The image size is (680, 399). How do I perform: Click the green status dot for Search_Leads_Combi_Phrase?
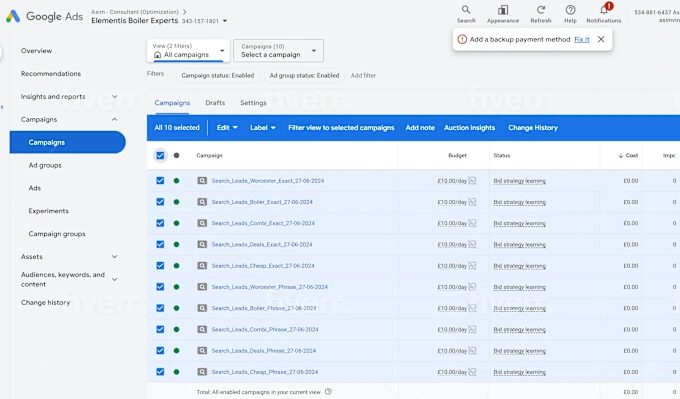pyautogui.click(x=177, y=329)
